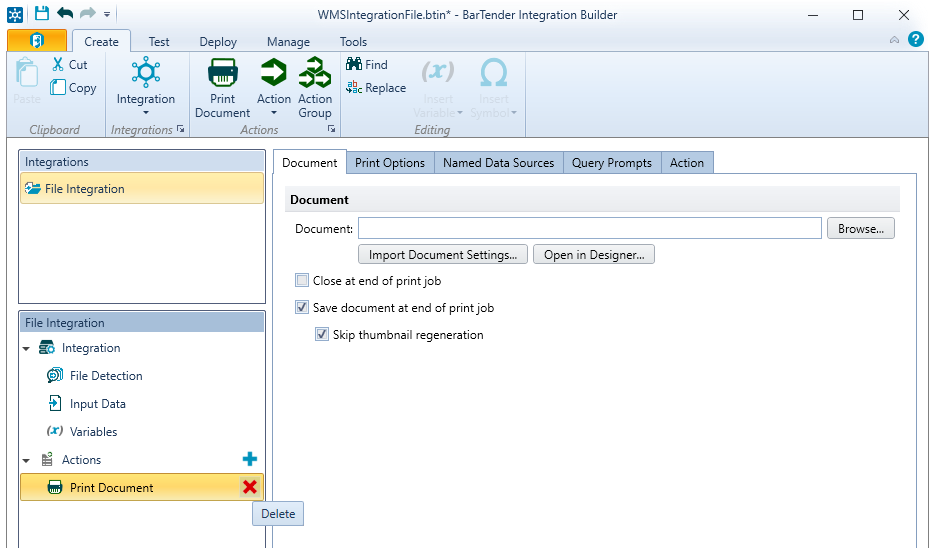Select the Document tab
This screenshot has width=935, height=548.
click(309, 163)
